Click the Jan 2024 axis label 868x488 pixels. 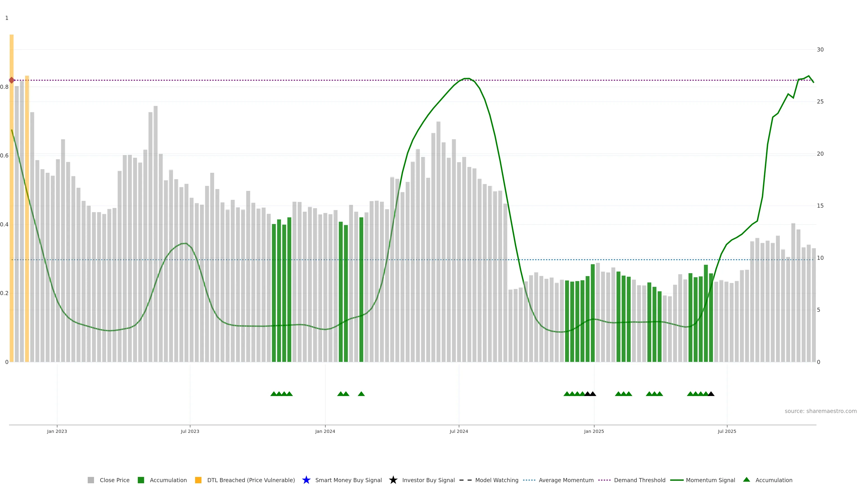(325, 431)
